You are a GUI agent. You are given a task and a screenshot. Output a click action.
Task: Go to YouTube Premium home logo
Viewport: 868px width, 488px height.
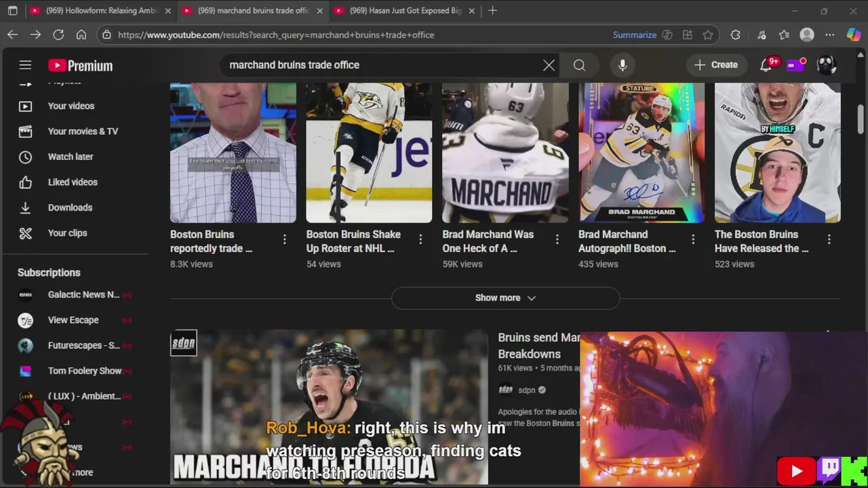(x=80, y=65)
